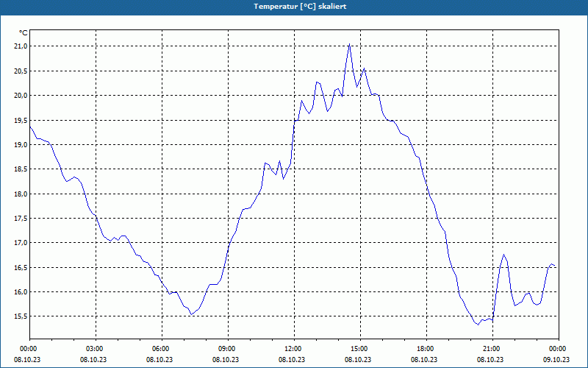Click the 'Temperatur [°C] skaliert' chart title
588x368 pixels.
[x=300, y=7]
